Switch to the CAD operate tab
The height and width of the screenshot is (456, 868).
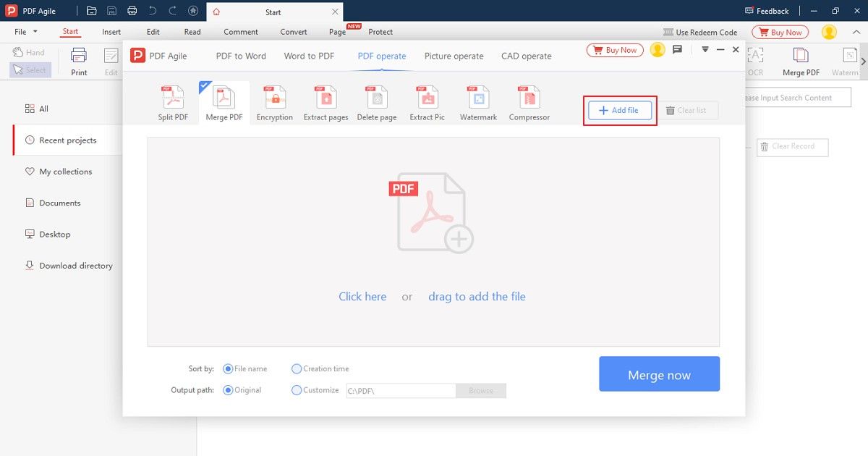(x=527, y=56)
